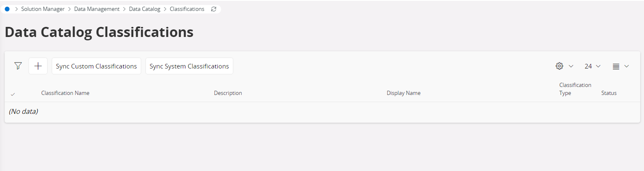Screen dimensions: 644x171
Task: Sort by Classification Type column header
Action: click(x=575, y=89)
